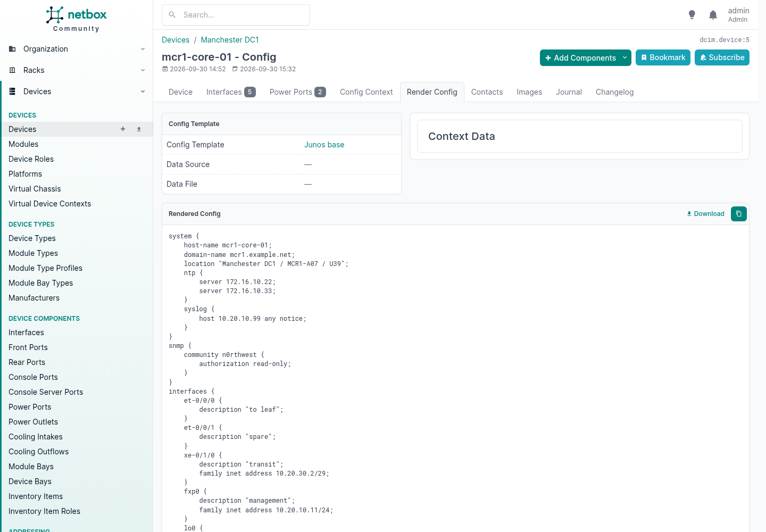Download the rendered config
Viewport: 766px width, 532px height.
(705, 214)
